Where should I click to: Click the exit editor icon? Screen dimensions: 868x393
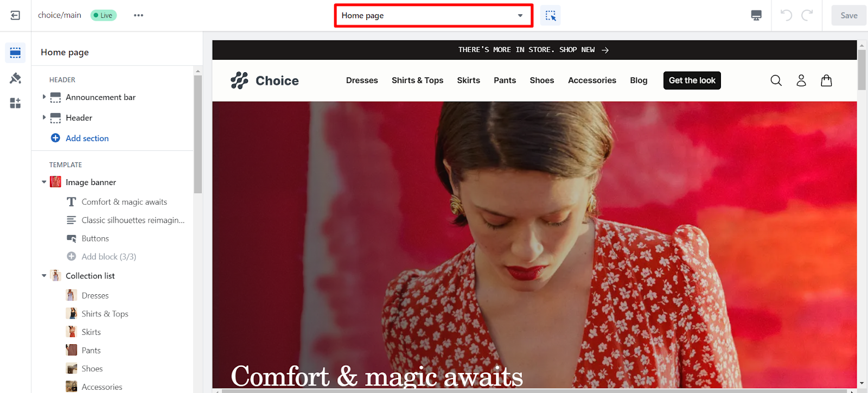tap(15, 15)
